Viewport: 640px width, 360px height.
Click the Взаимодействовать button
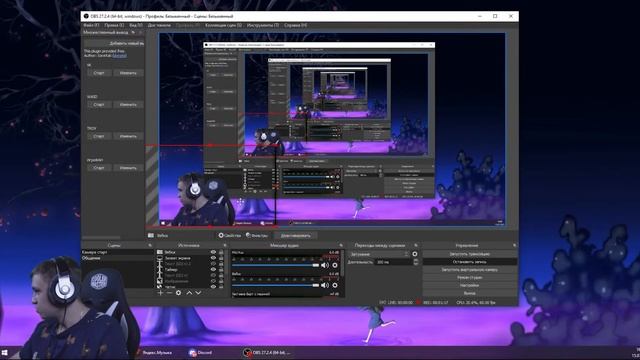296,236
